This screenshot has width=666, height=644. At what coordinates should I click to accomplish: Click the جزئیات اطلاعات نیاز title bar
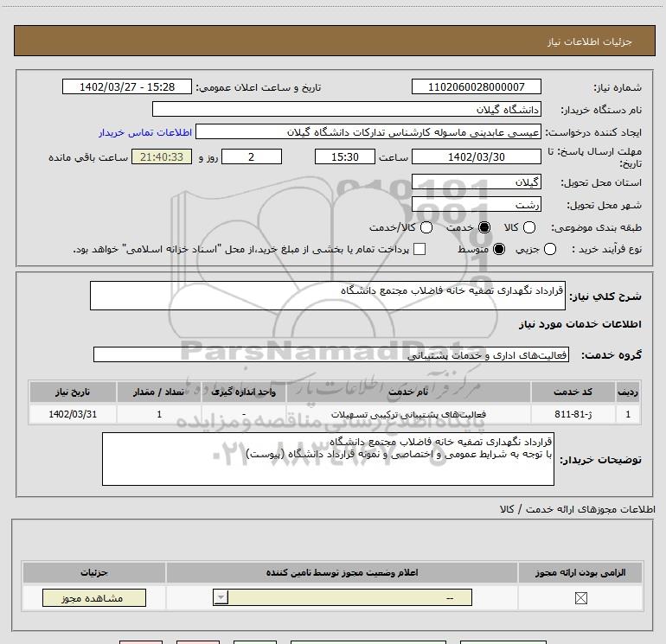(x=334, y=41)
